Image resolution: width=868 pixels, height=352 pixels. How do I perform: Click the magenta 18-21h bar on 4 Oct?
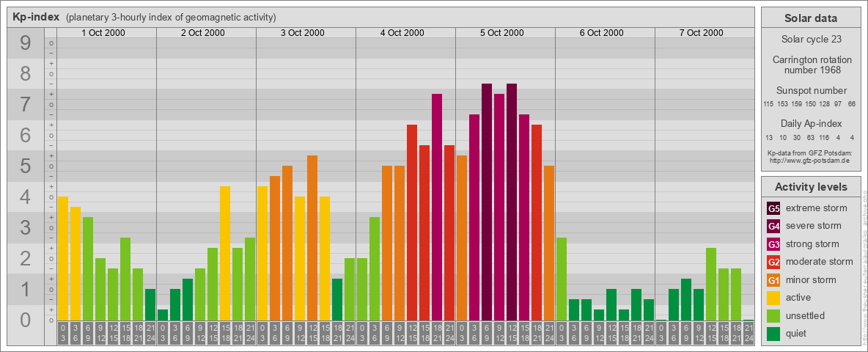437,207
